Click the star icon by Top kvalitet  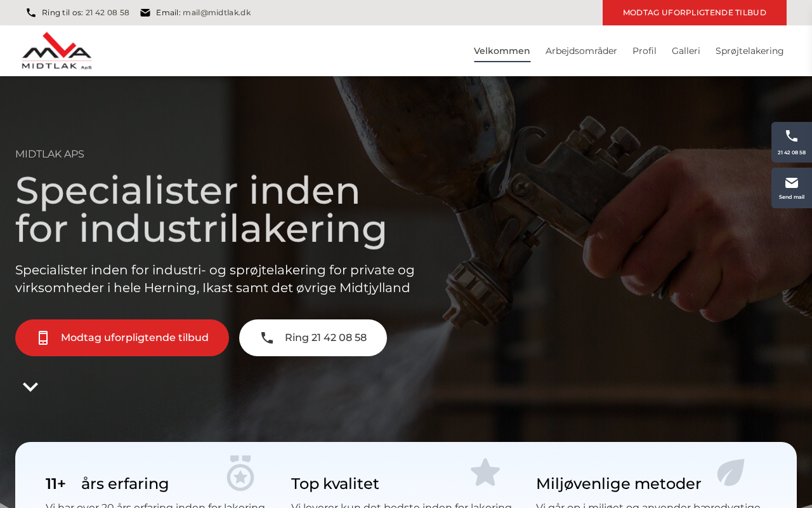[x=485, y=472]
